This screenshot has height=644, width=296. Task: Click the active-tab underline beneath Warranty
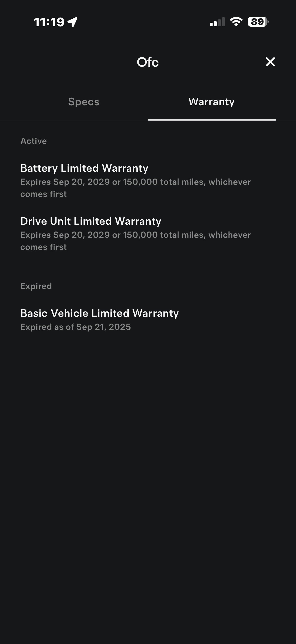[x=212, y=120]
